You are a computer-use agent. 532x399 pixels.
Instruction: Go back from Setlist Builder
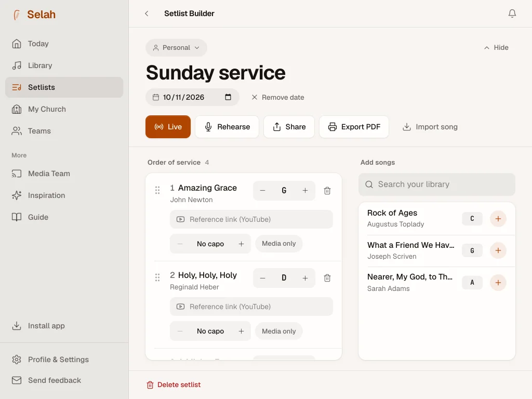(147, 14)
